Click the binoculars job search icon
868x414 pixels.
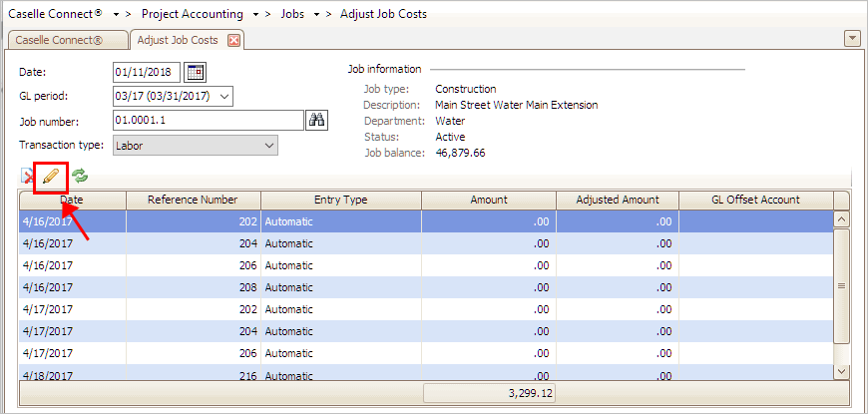(x=317, y=121)
